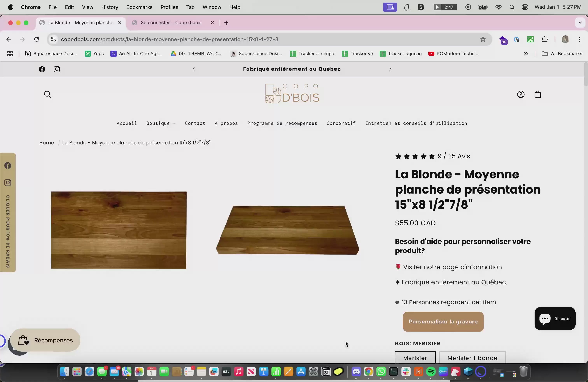The width and height of the screenshot is (588, 382).
Task: Go to Accueil page
Action: point(127,123)
